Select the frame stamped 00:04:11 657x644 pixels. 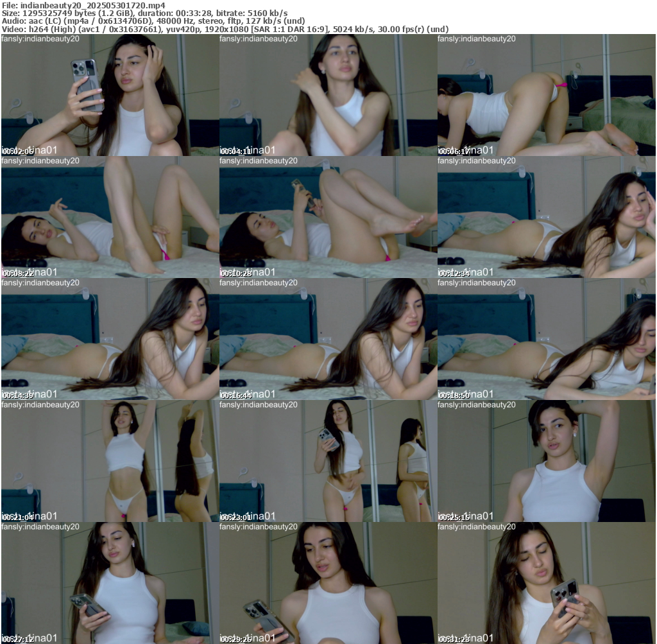coord(328,95)
